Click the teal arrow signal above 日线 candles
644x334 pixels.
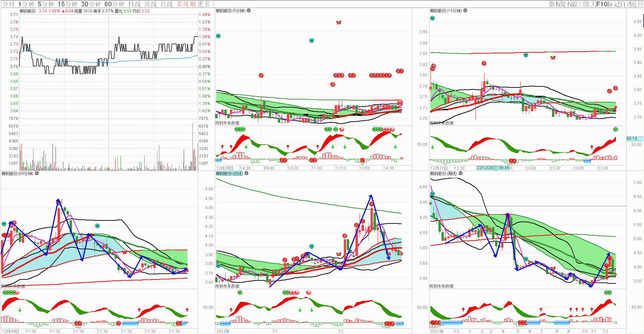tap(312, 246)
